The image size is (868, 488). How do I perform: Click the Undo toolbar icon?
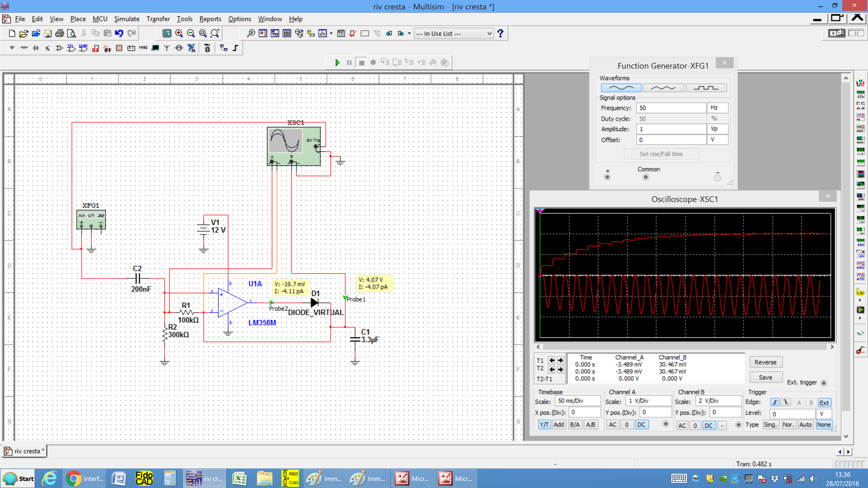(119, 33)
